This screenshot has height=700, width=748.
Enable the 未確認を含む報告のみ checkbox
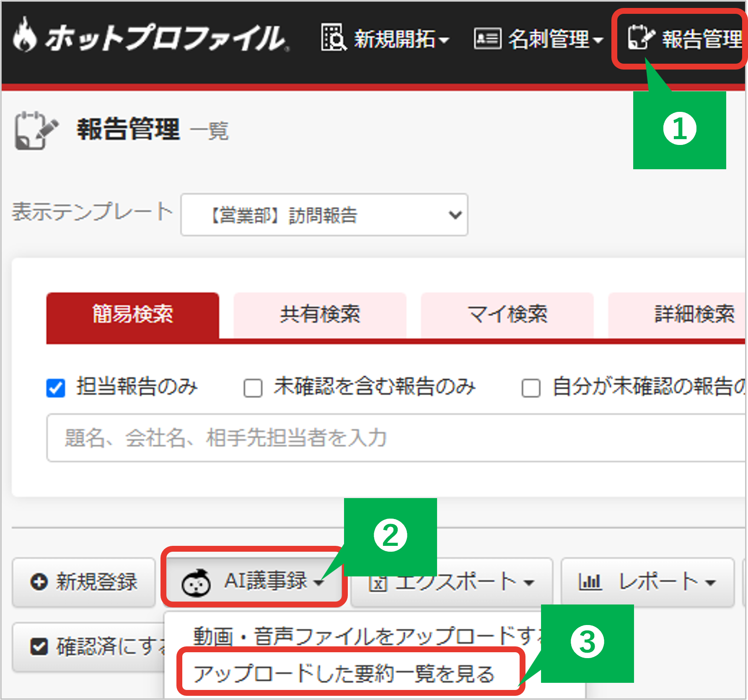(x=253, y=388)
